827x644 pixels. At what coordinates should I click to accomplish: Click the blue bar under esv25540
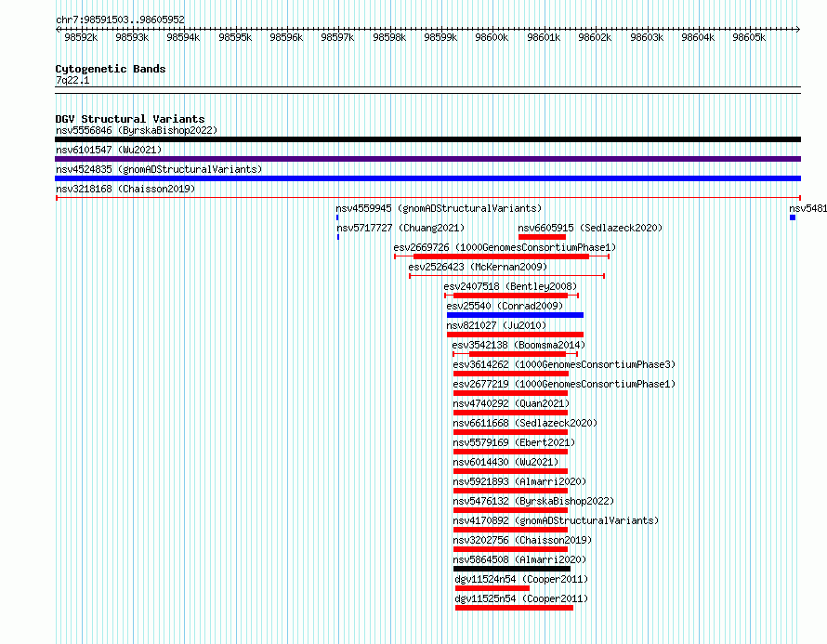coord(515,315)
